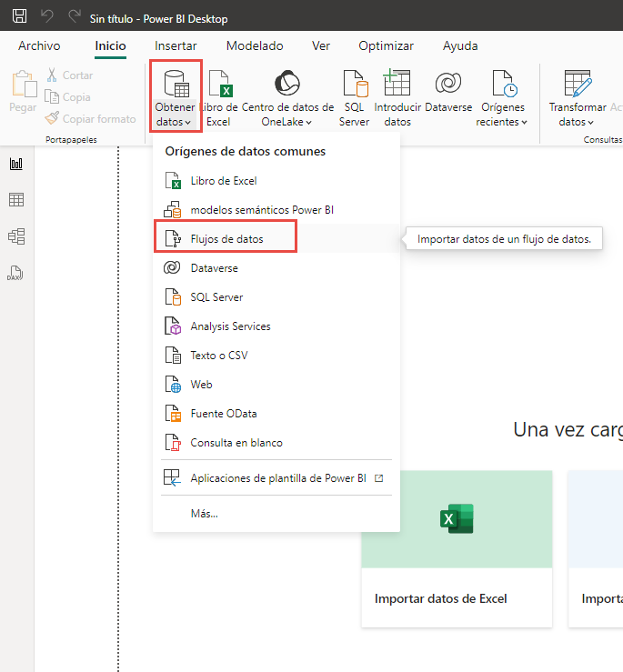Open the Insertar ribbon tab
Image resolution: width=623 pixels, height=672 pixels.
point(176,45)
